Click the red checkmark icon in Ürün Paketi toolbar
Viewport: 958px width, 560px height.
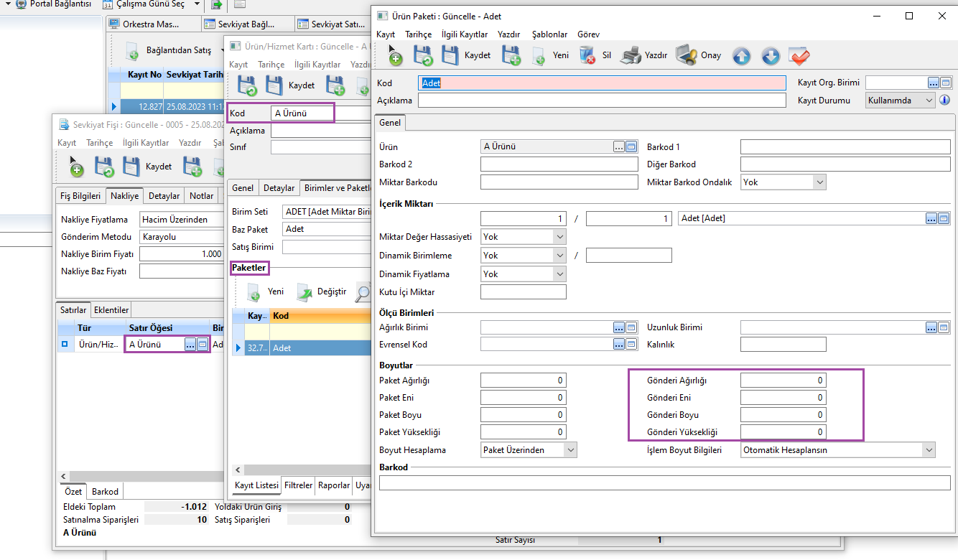[x=799, y=56]
